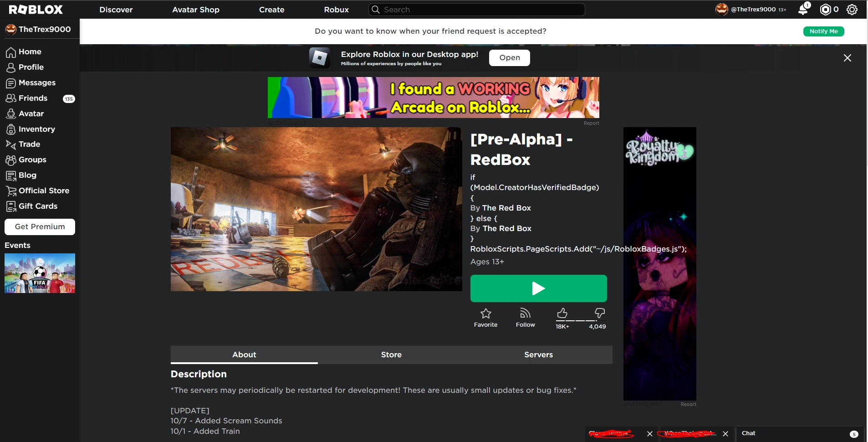Open the Robux balance icon

click(x=825, y=10)
